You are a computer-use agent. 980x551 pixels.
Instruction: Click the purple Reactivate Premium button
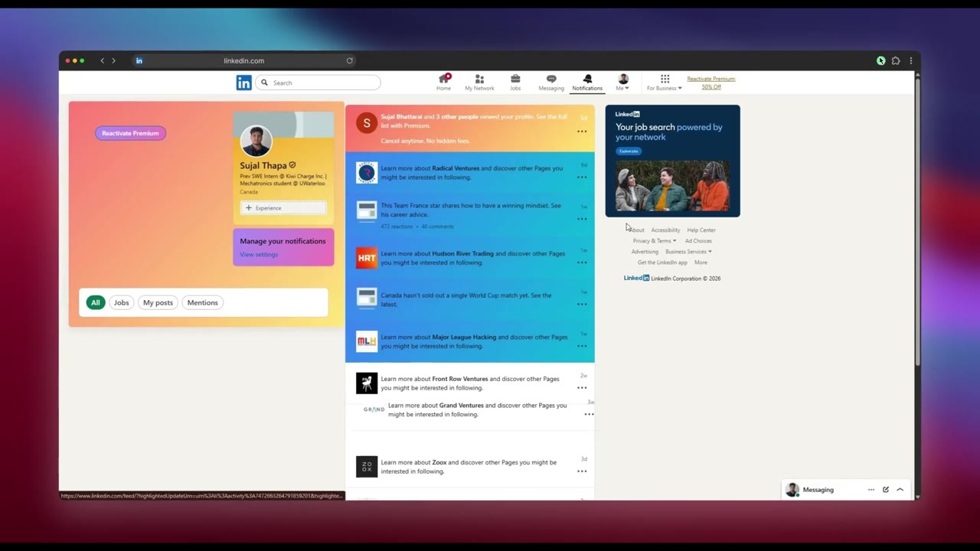(130, 133)
